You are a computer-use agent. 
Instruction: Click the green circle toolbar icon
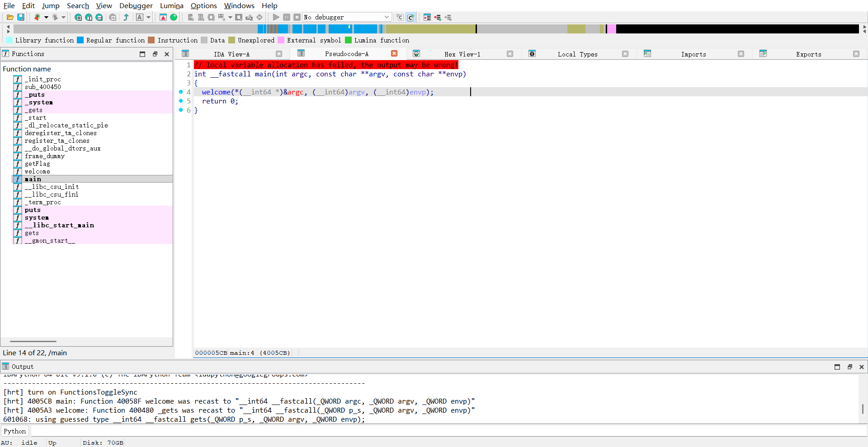(174, 17)
